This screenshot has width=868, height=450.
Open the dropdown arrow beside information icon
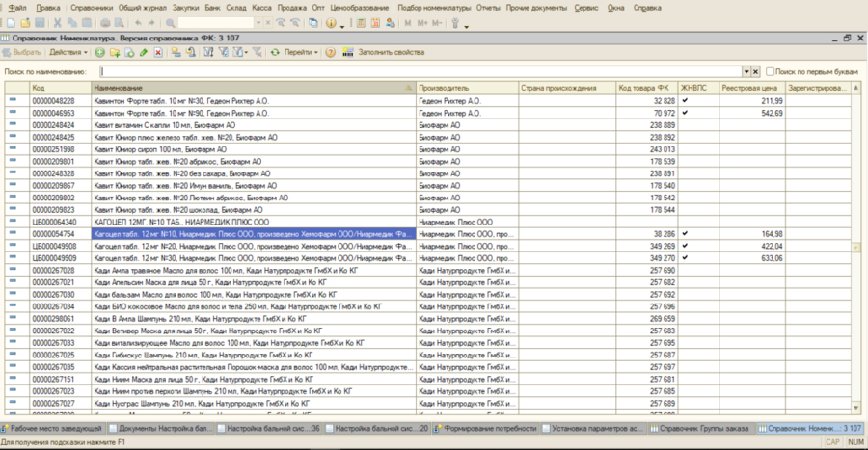tap(342, 25)
